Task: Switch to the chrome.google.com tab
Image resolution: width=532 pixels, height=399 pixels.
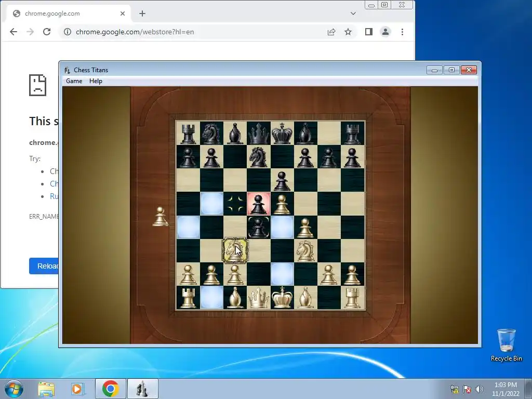Action: click(x=68, y=14)
